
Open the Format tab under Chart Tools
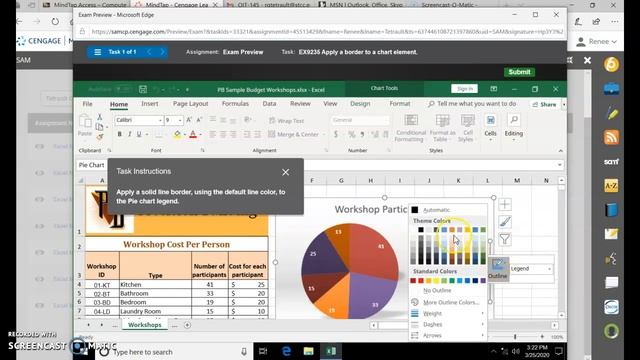pos(400,104)
